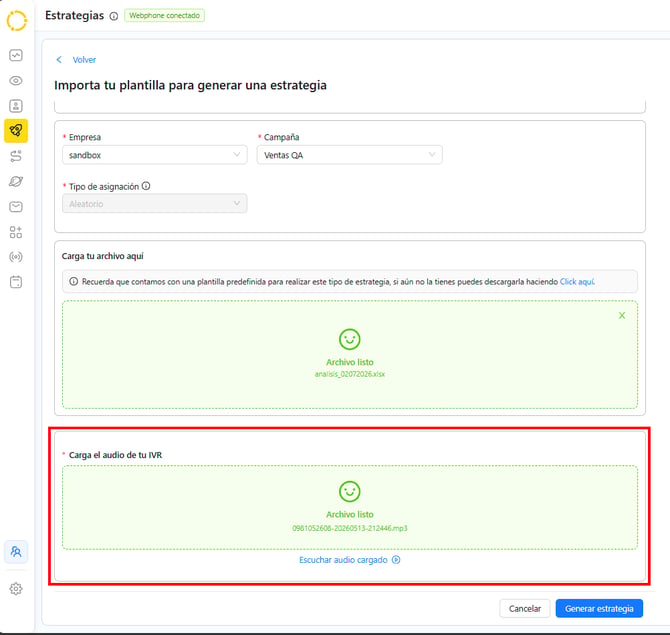Open the apps grid plus icon in sidebar
Image resolution: width=670 pixels, height=635 pixels.
coord(16,232)
